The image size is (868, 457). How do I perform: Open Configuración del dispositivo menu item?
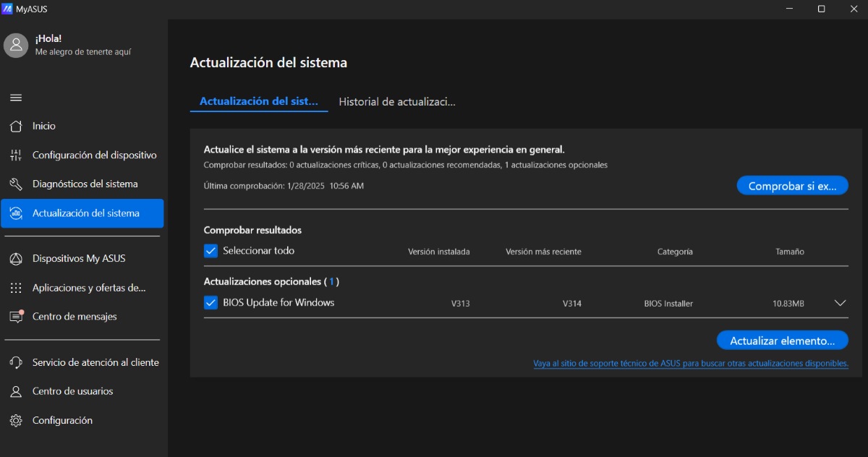point(82,155)
